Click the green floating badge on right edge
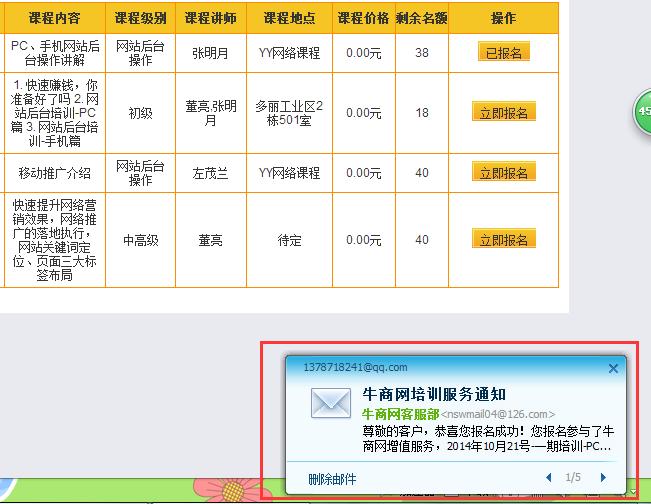The image size is (651, 504). tap(644, 111)
